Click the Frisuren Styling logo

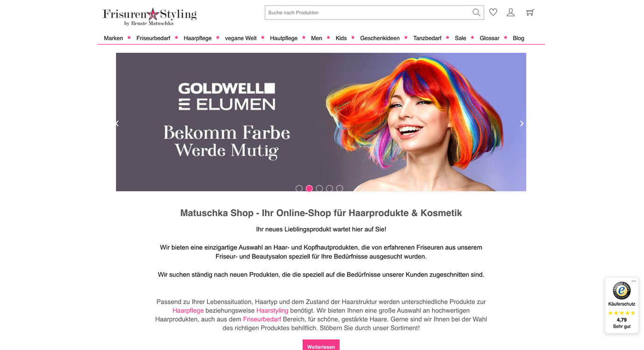pyautogui.click(x=149, y=16)
